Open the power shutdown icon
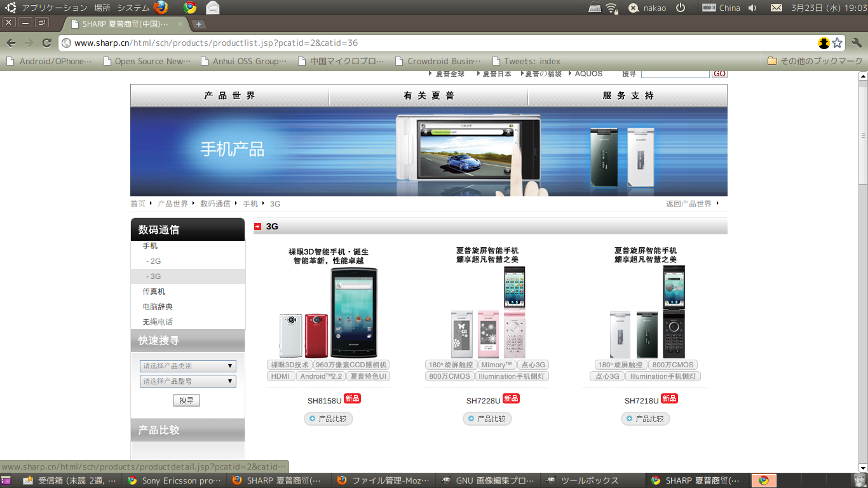The width and height of the screenshot is (868, 488). point(680,8)
